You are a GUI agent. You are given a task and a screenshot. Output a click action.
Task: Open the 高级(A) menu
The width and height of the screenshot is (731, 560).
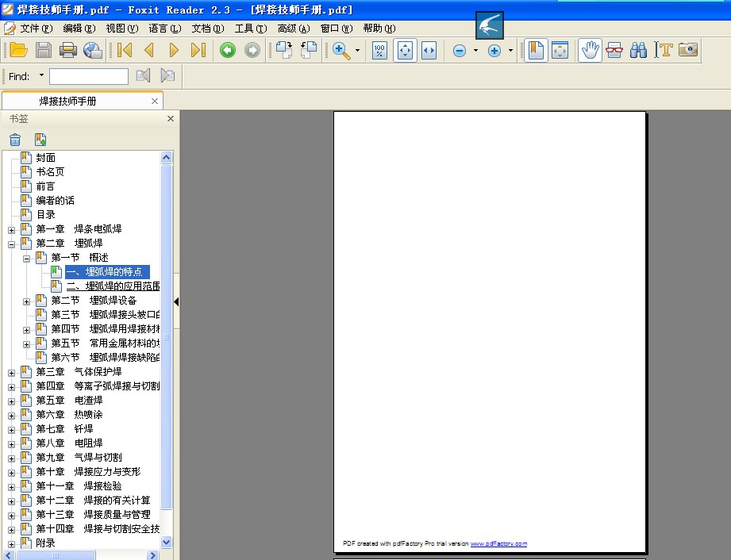(294, 29)
